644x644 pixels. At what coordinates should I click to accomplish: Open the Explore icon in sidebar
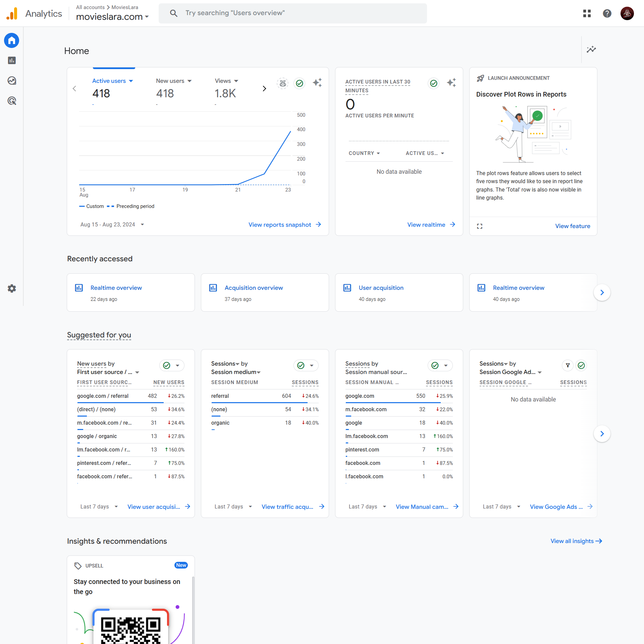coord(12,80)
